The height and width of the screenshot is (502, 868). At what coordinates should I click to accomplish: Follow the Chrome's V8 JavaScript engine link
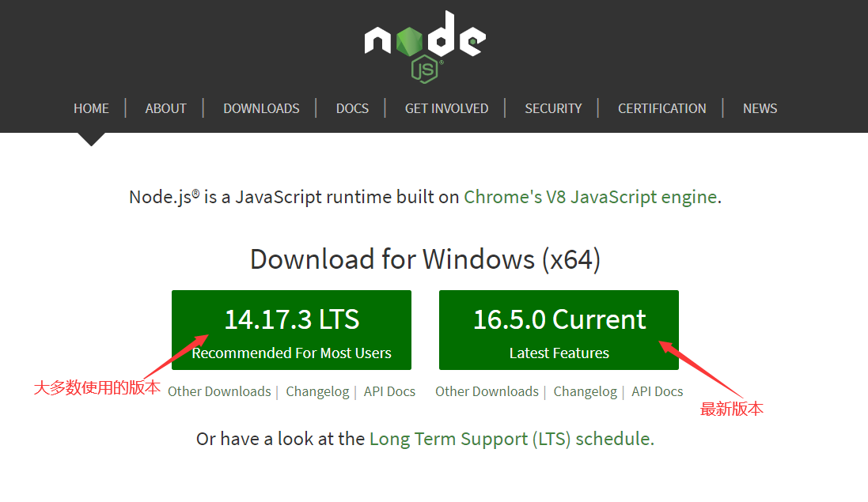point(590,198)
